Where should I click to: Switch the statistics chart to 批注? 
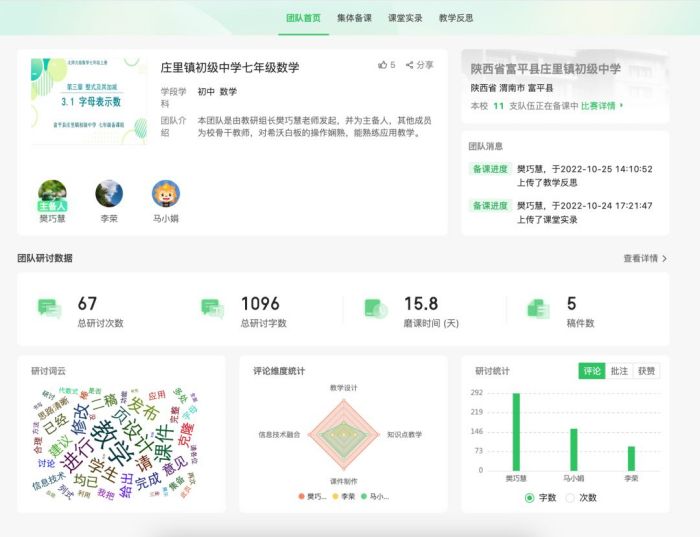[x=619, y=371]
